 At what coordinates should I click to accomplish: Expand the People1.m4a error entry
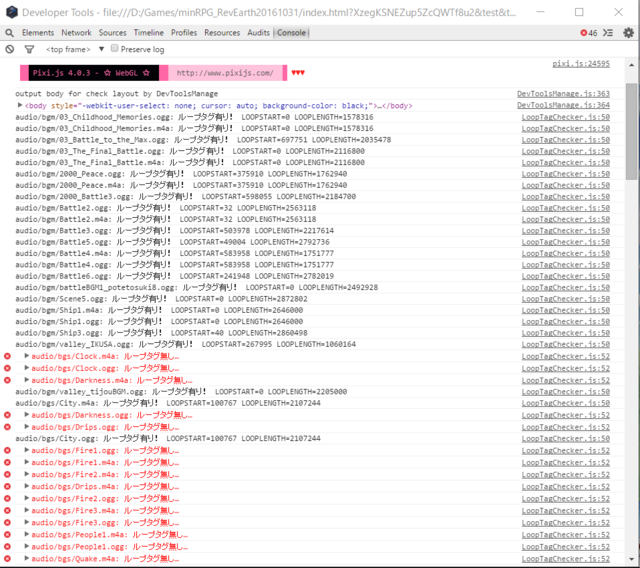(27, 534)
